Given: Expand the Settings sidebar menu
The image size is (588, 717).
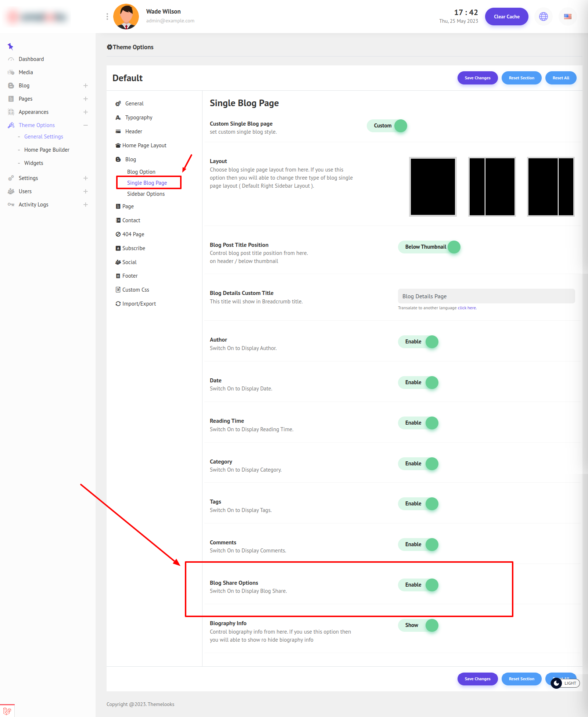Looking at the screenshot, I should tap(85, 178).
